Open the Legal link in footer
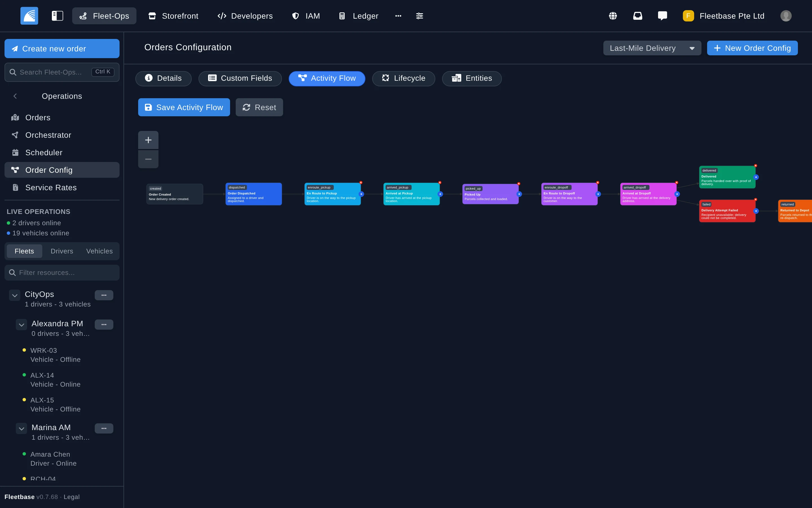Viewport: 812px width, 508px height. pos(71,497)
